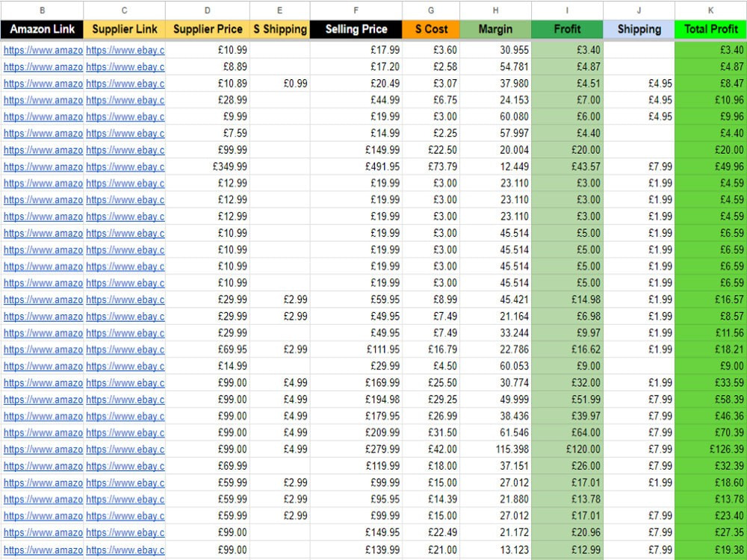Click the £17.20 selling price cell
Viewport: 747px width, 560px height.
point(356,66)
